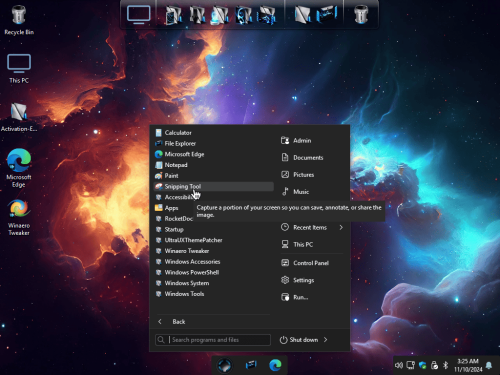This screenshot has width=500, height=375.
Task: Expand the RocketDock folder
Action: coord(173,219)
